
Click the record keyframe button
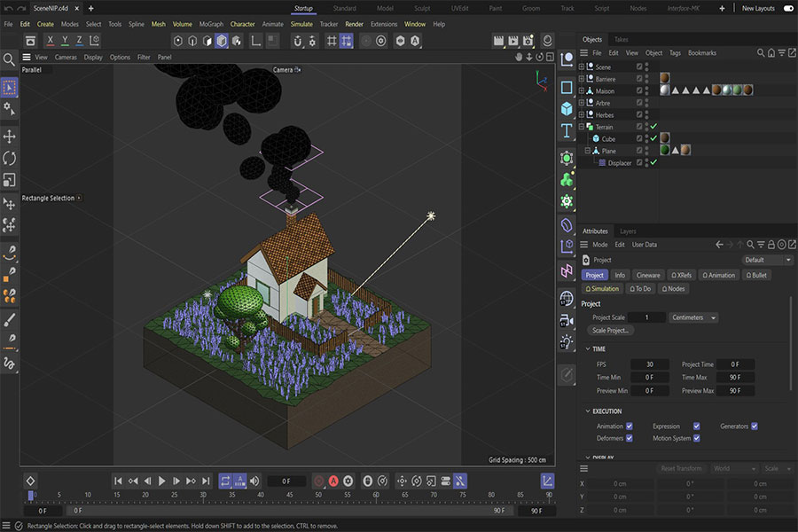[x=318, y=481]
